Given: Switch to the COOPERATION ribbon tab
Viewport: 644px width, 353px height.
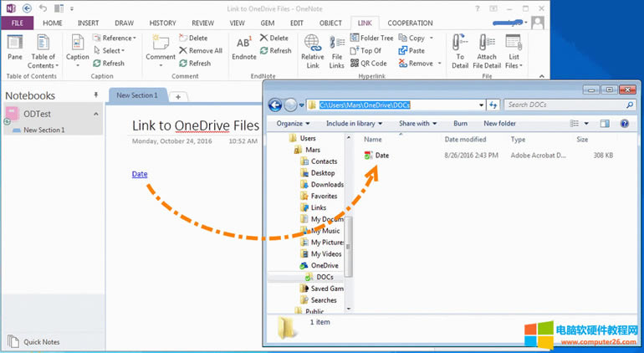Looking at the screenshot, I should point(410,23).
